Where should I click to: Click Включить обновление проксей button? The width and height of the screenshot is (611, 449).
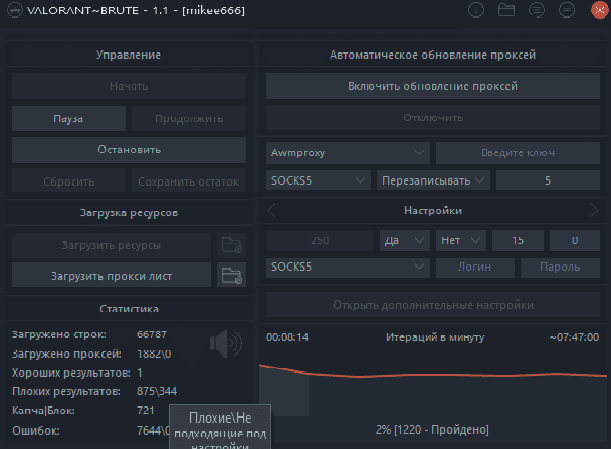click(433, 86)
